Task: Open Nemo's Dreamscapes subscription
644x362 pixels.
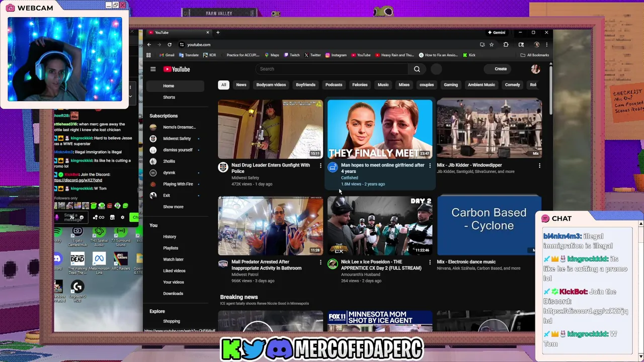Action: point(175,127)
